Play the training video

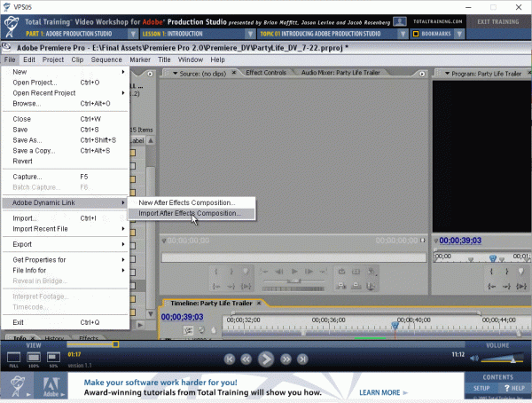266,360
